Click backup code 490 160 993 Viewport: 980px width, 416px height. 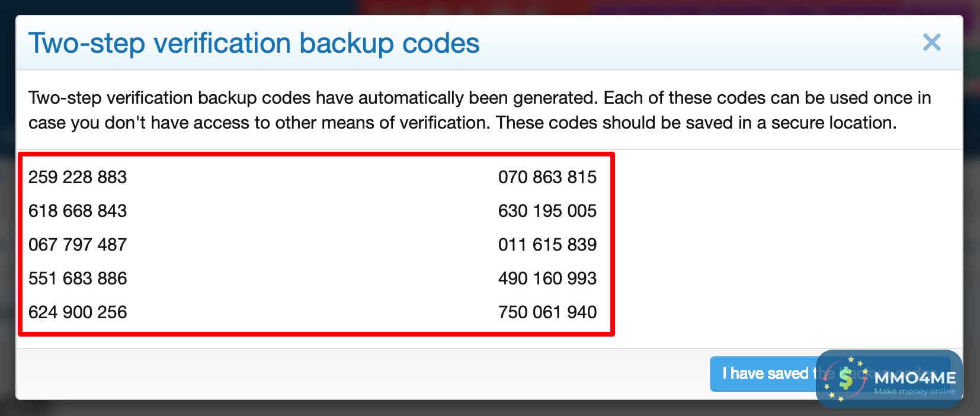click(547, 279)
